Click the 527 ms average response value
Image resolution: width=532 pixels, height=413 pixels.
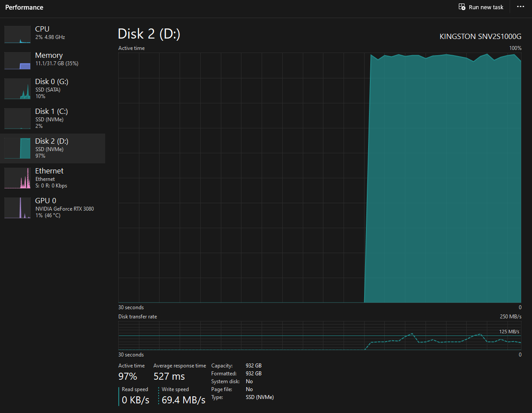(169, 376)
